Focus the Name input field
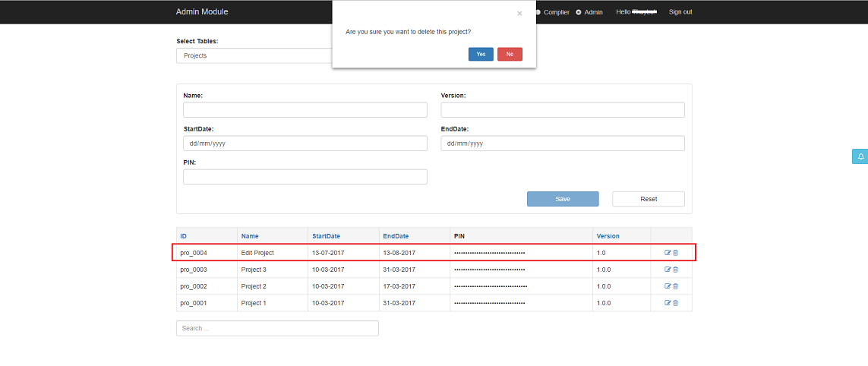868x366 pixels. pos(305,109)
